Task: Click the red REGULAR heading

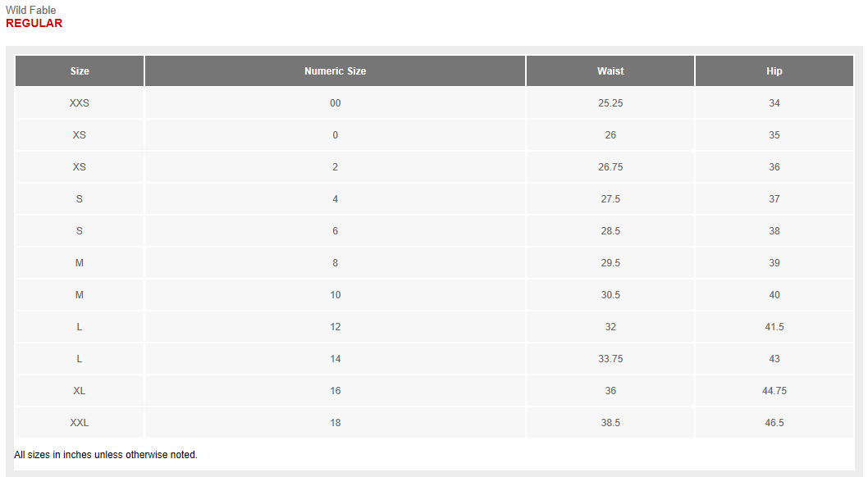Action: pyautogui.click(x=34, y=23)
